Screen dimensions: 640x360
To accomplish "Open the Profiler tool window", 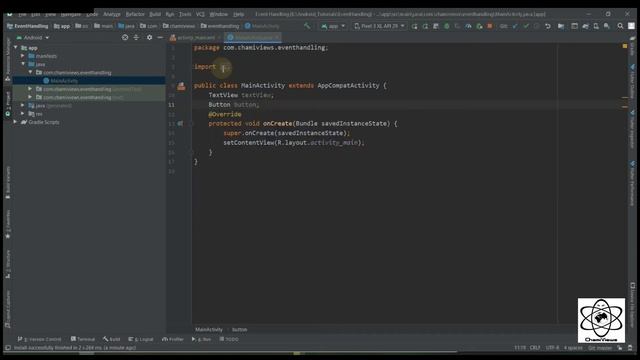I will [173, 339].
